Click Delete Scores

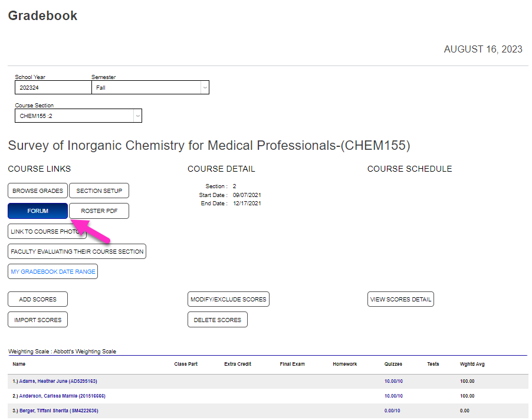pos(217,319)
